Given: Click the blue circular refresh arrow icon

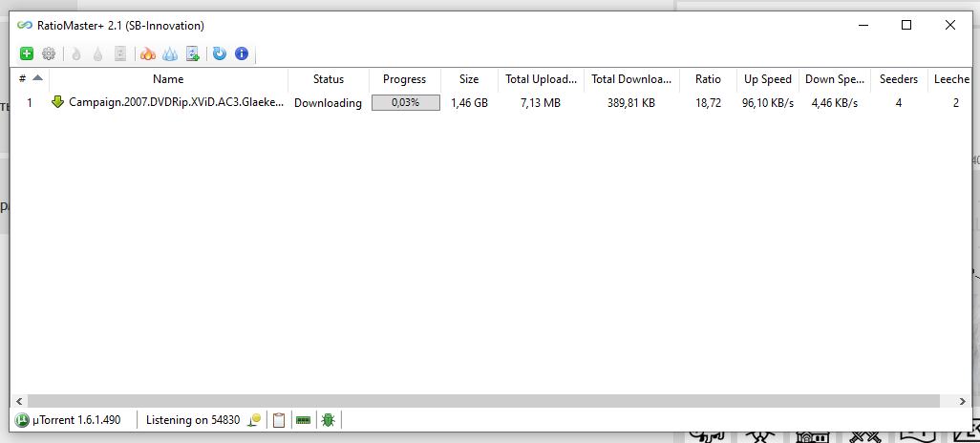Looking at the screenshot, I should click(220, 53).
